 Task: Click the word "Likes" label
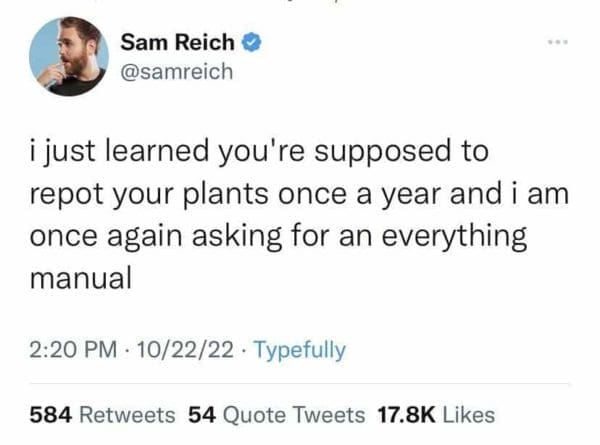[x=467, y=414]
